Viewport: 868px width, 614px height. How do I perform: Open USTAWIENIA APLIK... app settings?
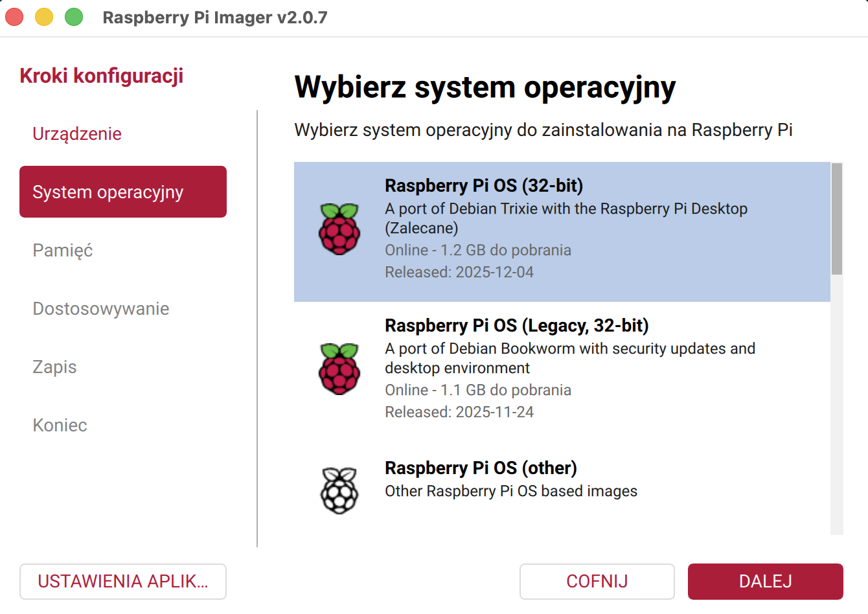(123, 582)
